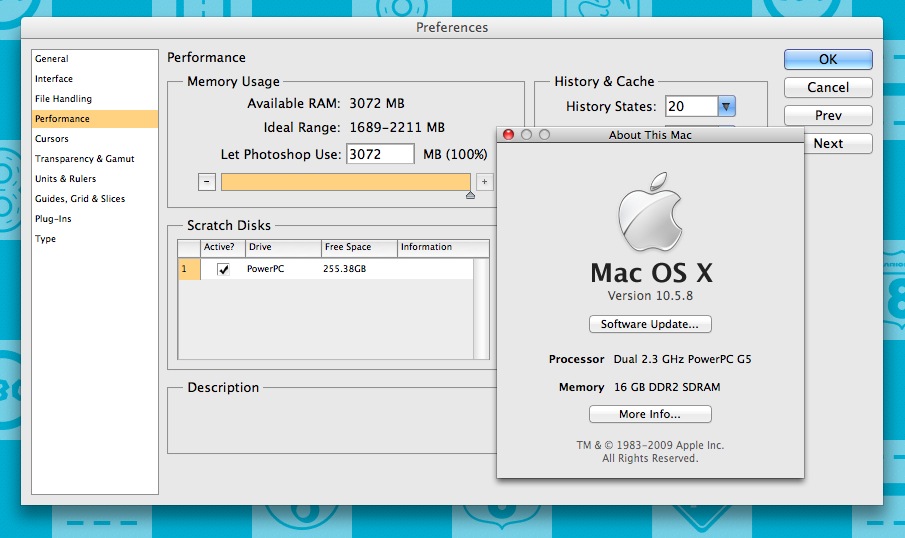905x538 pixels.
Task: Decrease memory with the minus button
Action: tap(207, 182)
